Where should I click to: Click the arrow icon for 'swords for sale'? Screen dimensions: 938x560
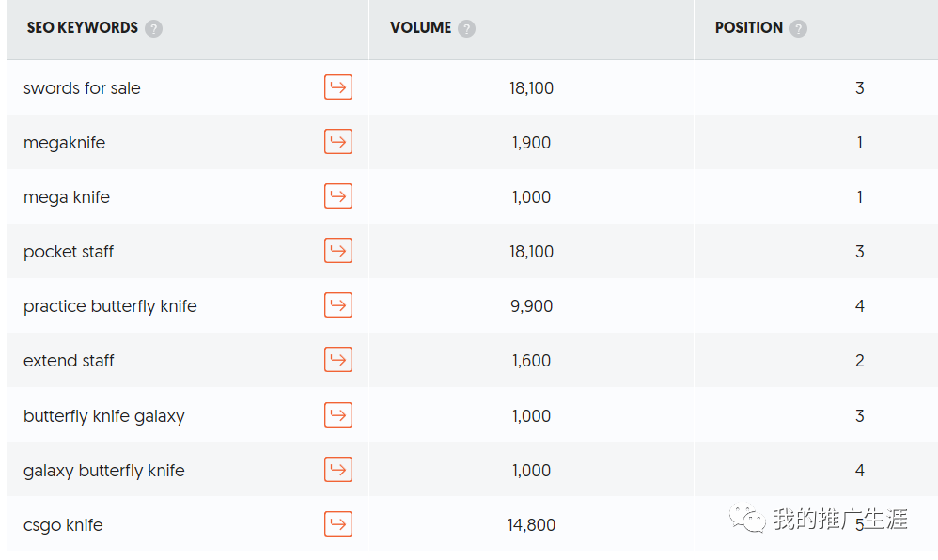click(338, 87)
